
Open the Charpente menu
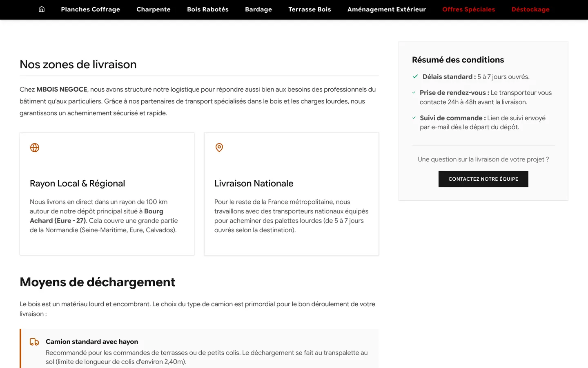pos(154,9)
